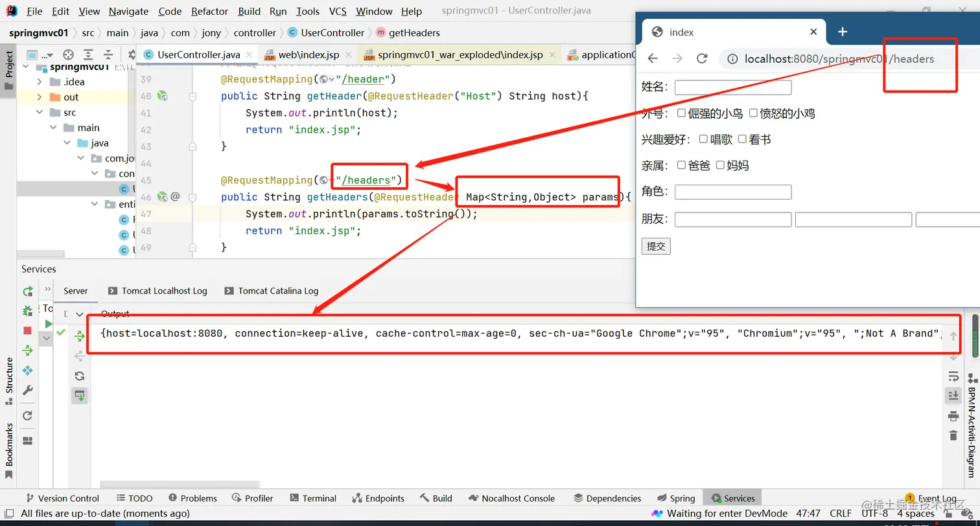Open Project panel settings gear
This screenshot has height=526, width=980.
pos(132,54)
